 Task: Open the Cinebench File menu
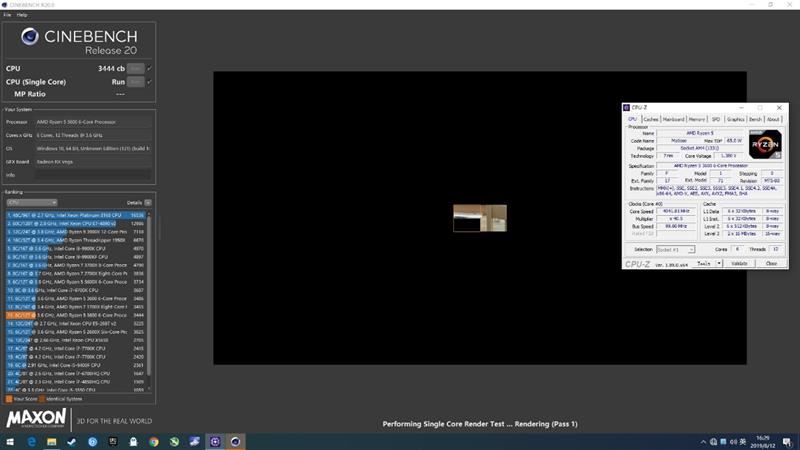(7, 15)
